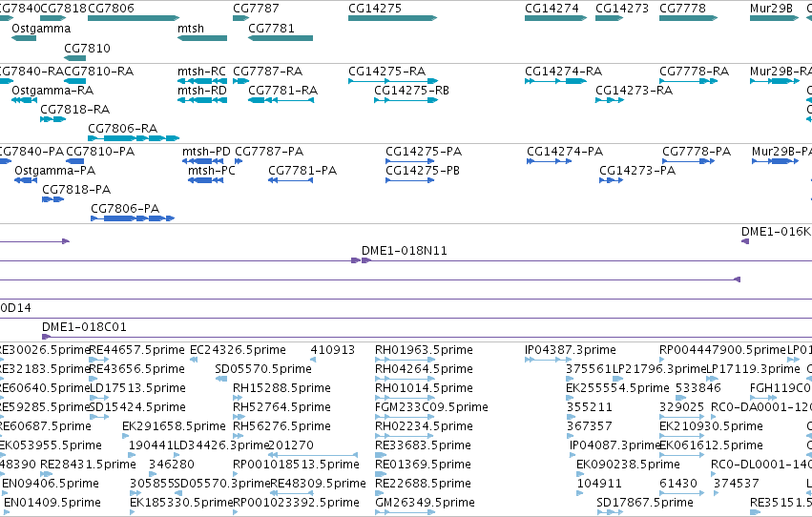Click the RE44657.5prime EST label
The image size is (812, 517).
coord(136,350)
